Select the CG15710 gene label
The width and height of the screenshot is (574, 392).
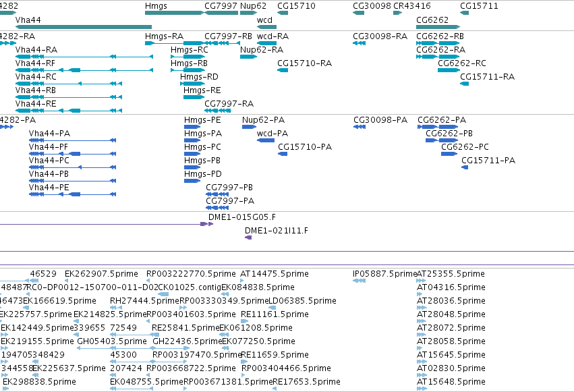tap(296, 6)
